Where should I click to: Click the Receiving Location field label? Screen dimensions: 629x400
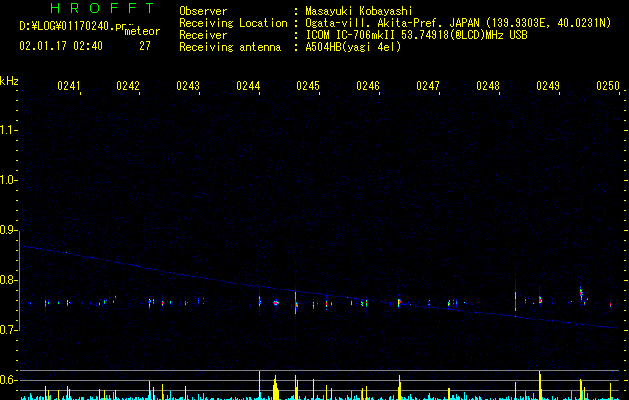coord(233,23)
